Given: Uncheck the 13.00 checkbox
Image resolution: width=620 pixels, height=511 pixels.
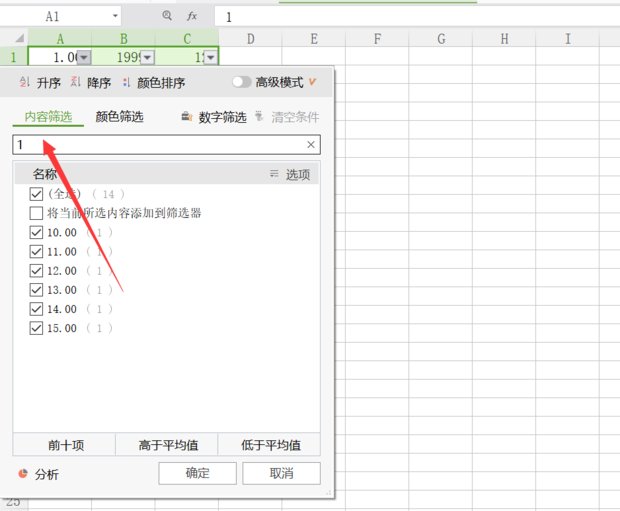Looking at the screenshot, I should point(36,290).
